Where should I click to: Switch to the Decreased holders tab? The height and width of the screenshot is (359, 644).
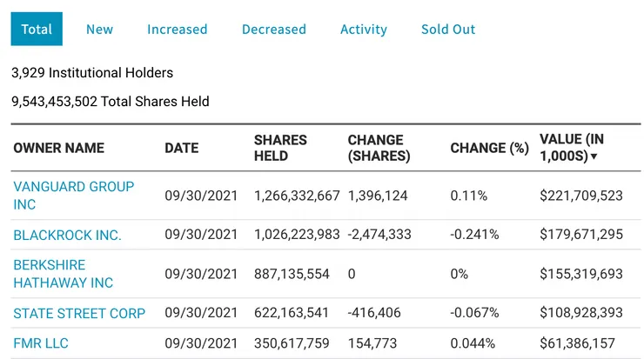(273, 29)
